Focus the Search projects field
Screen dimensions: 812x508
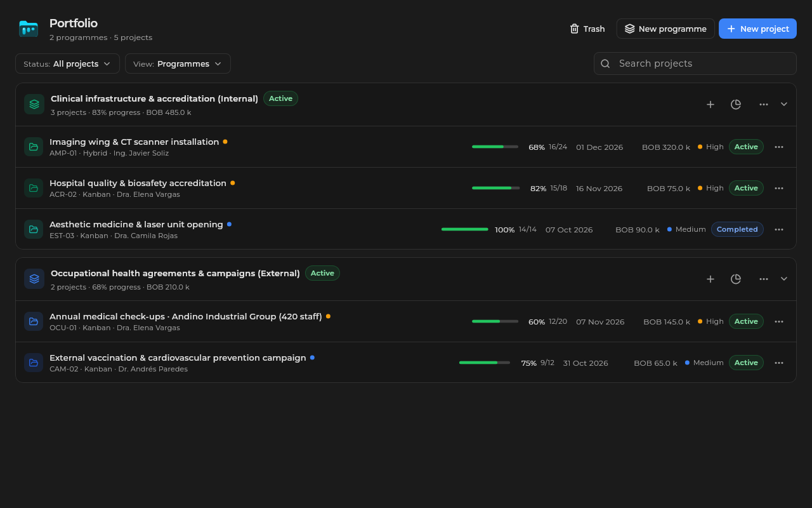pyautogui.click(x=695, y=63)
